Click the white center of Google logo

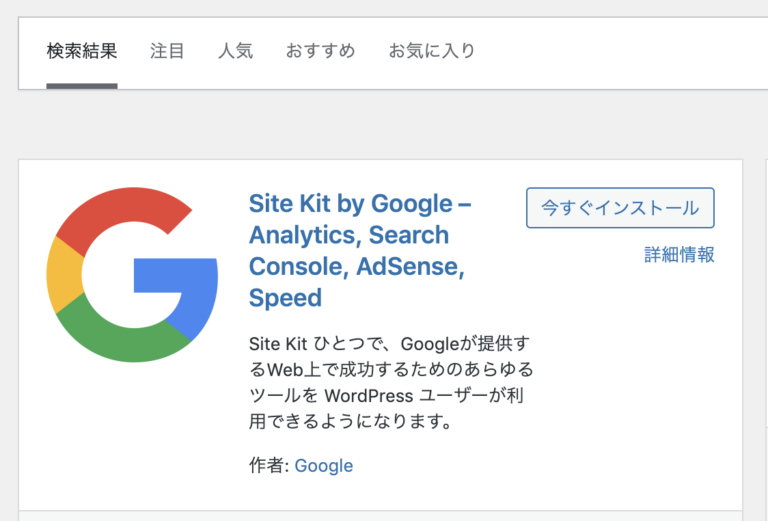pos(110,275)
